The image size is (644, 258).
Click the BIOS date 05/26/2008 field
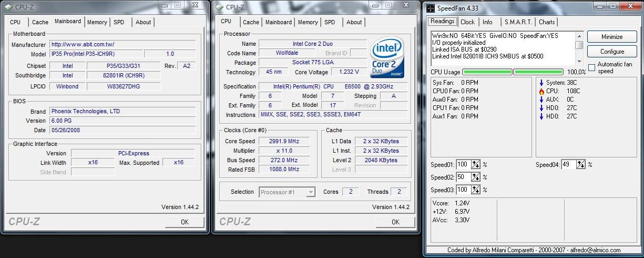pyautogui.click(x=122, y=130)
